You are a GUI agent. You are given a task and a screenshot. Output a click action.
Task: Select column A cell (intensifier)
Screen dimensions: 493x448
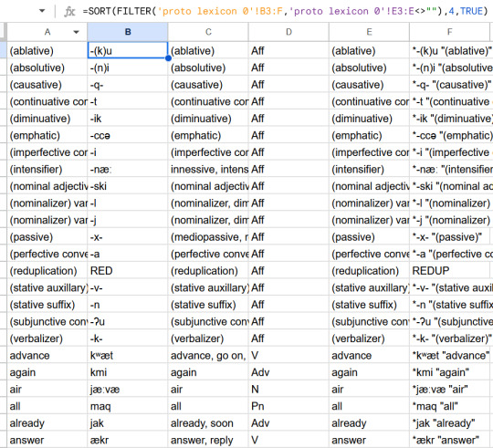point(47,170)
